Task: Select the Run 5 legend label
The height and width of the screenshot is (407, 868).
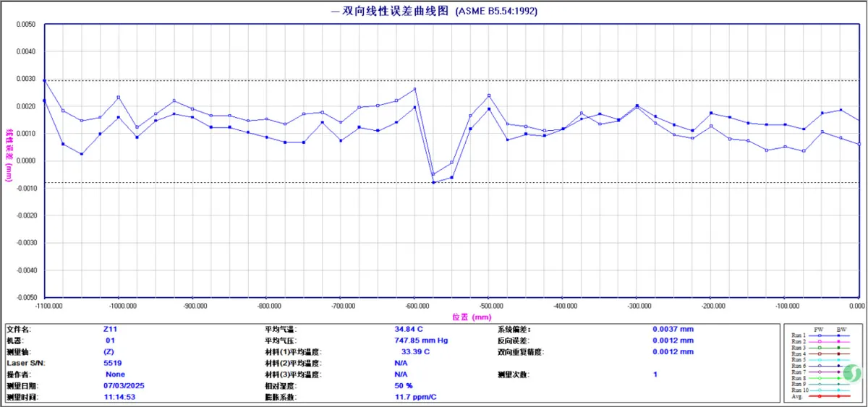Action: (x=798, y=360)
